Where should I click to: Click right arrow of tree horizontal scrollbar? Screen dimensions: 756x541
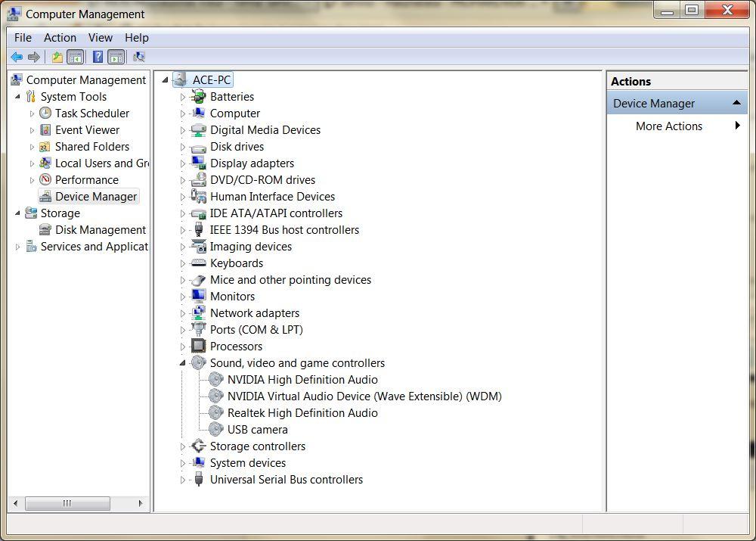click(x=141, y=503)
